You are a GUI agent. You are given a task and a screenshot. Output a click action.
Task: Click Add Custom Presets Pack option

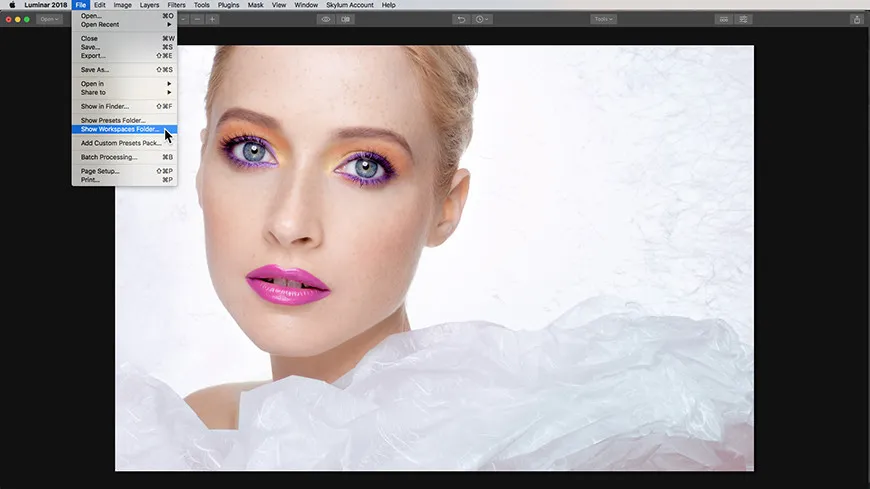click(x=120, y=143)
